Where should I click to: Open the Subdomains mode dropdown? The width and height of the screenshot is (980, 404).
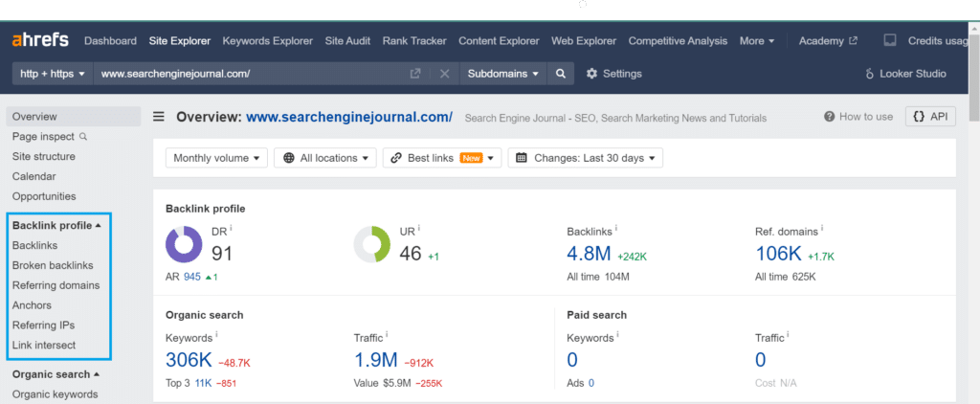(x=503, y=73)
